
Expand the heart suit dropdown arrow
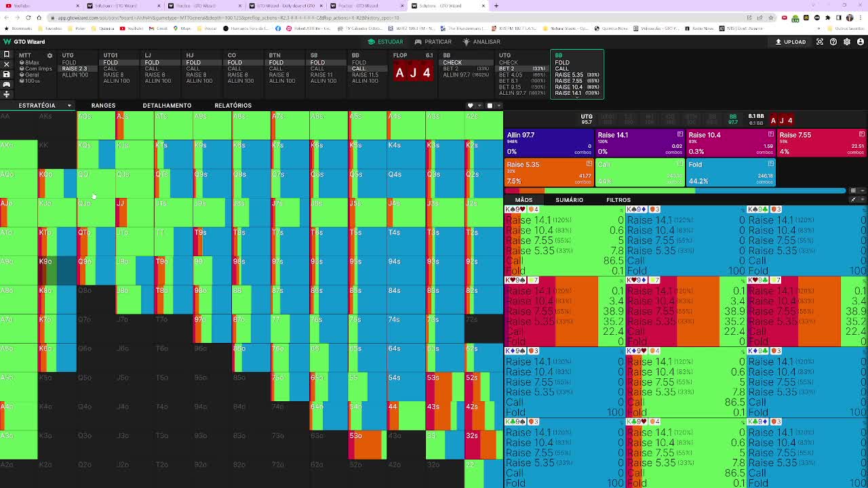(479, 106)
